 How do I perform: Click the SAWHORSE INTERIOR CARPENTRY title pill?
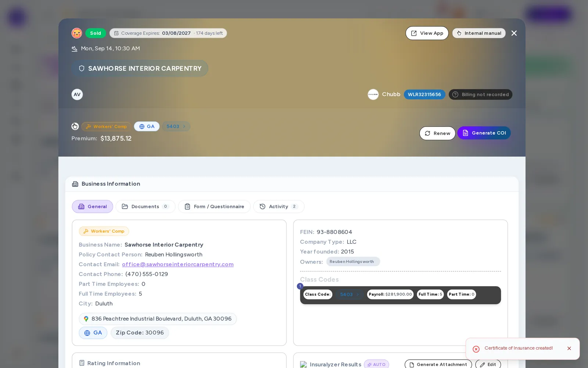(x=140, y=68)
